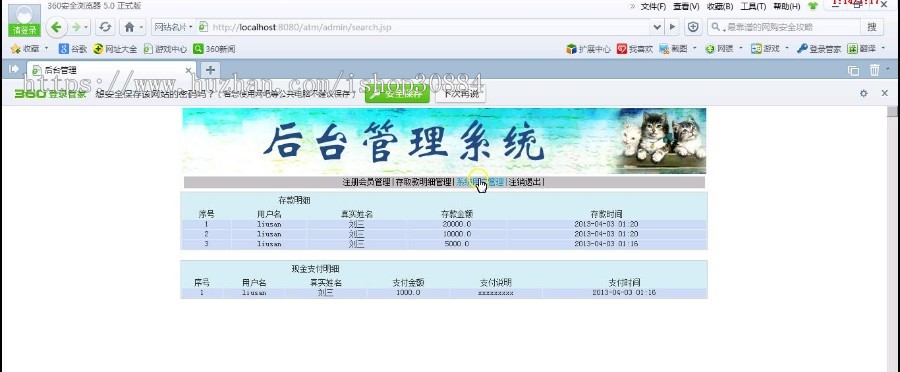Click the 搜 search button

872,27
